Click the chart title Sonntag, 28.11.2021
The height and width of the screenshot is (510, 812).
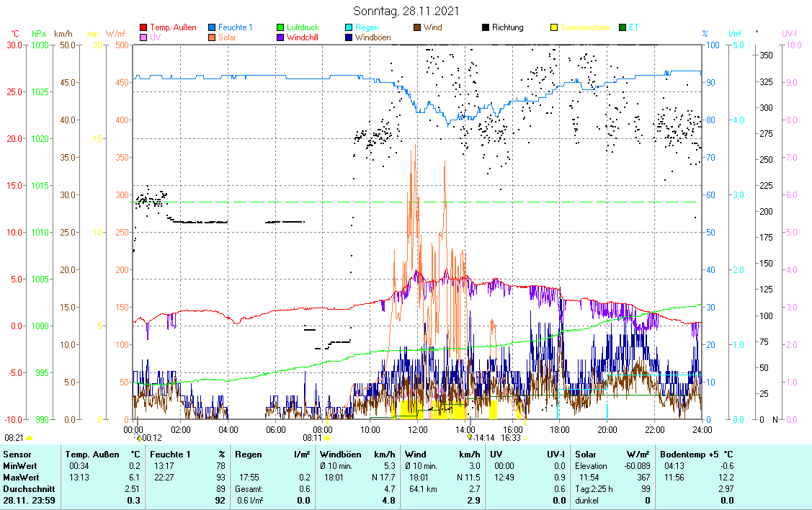[x=406, y=12]
